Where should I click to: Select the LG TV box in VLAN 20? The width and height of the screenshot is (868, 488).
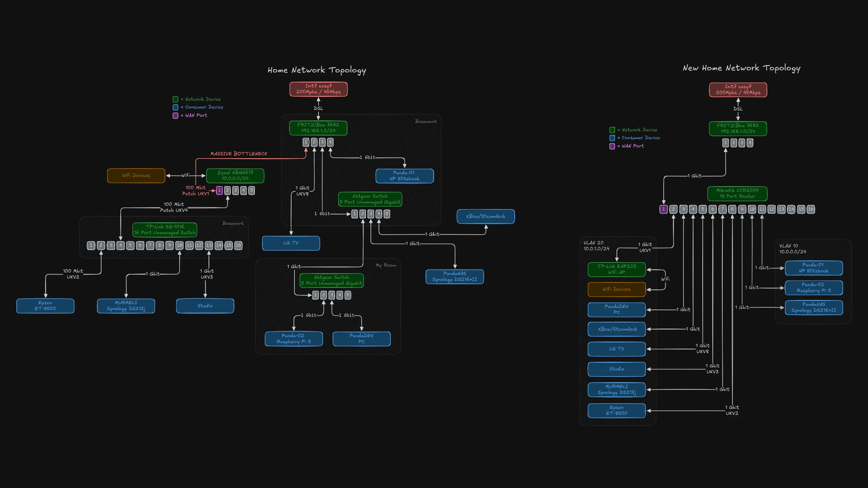click(617, 349)
